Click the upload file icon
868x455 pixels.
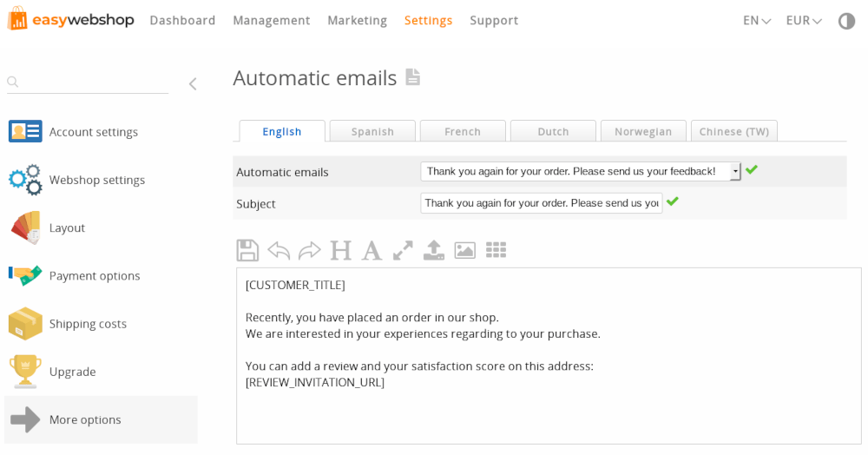pyautogui.click(x=434, y=250)
